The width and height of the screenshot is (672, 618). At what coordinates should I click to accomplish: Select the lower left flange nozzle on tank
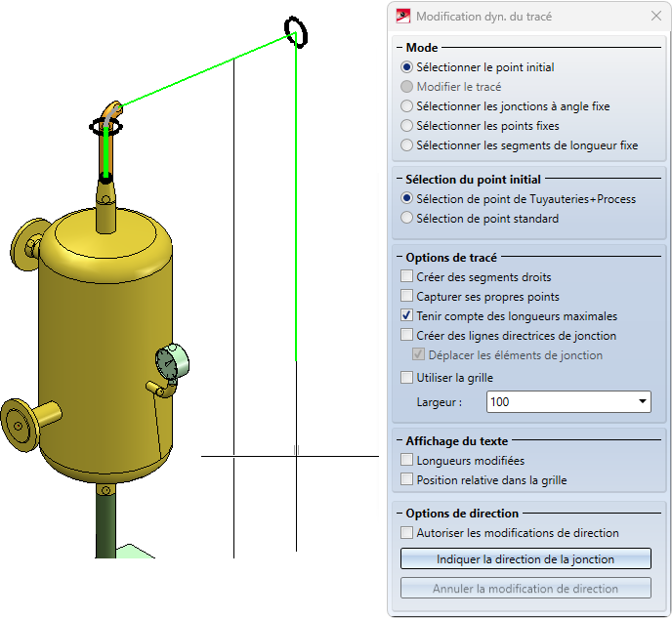point(20,426)
